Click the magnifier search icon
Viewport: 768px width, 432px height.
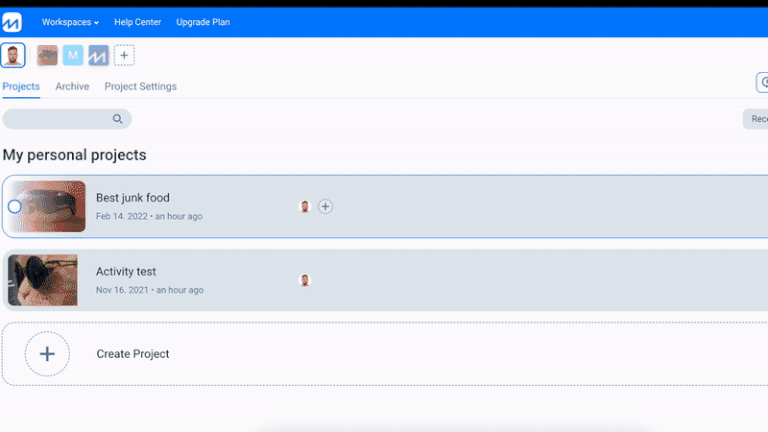pyautogui.click(x=118, y=119)
